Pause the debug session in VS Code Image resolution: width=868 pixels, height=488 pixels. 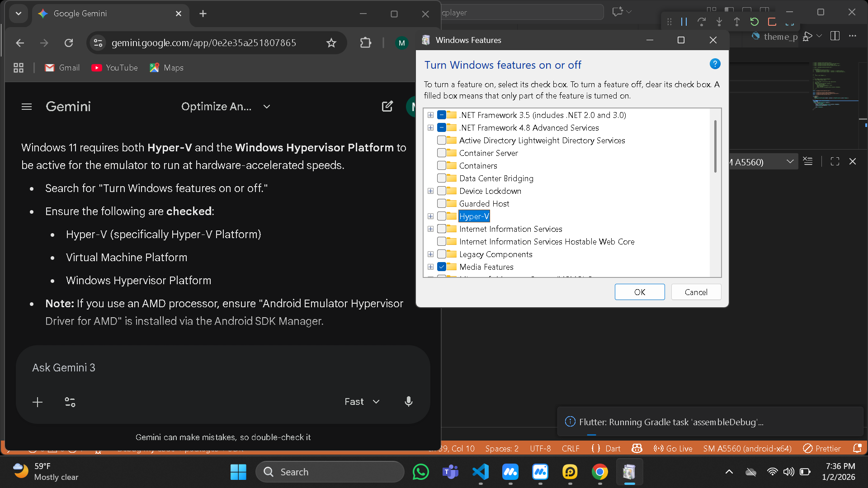pyautogui.click(x=684, y=22)
